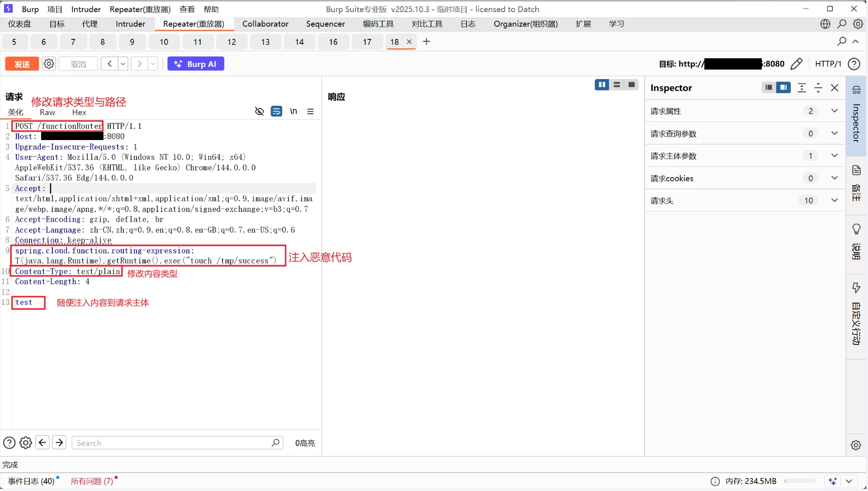Screen dimensions: 868x491
Task: Open send options gear next to 发送
Action: tap(49, 64)
